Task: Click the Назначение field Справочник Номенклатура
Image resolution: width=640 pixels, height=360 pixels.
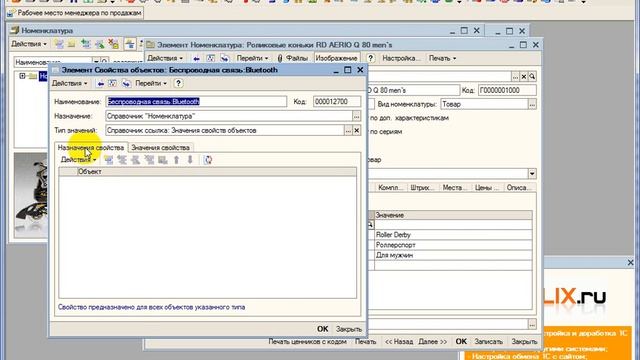Action: coord(229,116)
